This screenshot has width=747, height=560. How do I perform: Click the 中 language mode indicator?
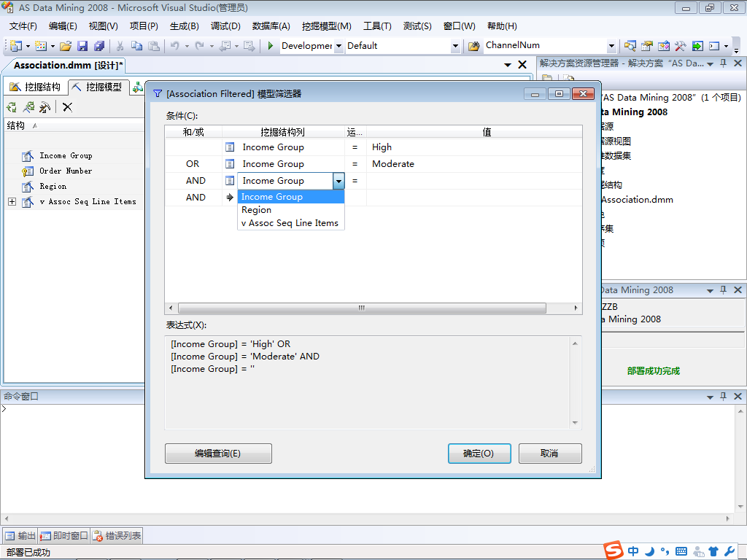[x=633, y=551]
